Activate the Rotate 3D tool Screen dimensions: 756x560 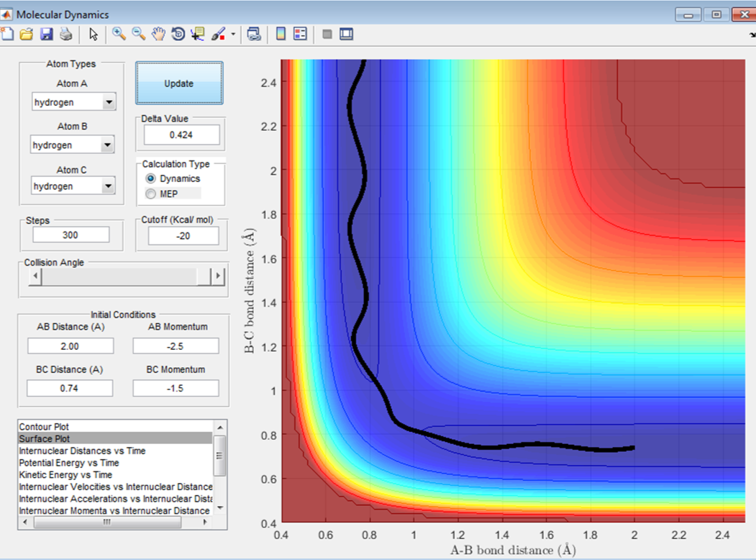click(x=178, y=34)
